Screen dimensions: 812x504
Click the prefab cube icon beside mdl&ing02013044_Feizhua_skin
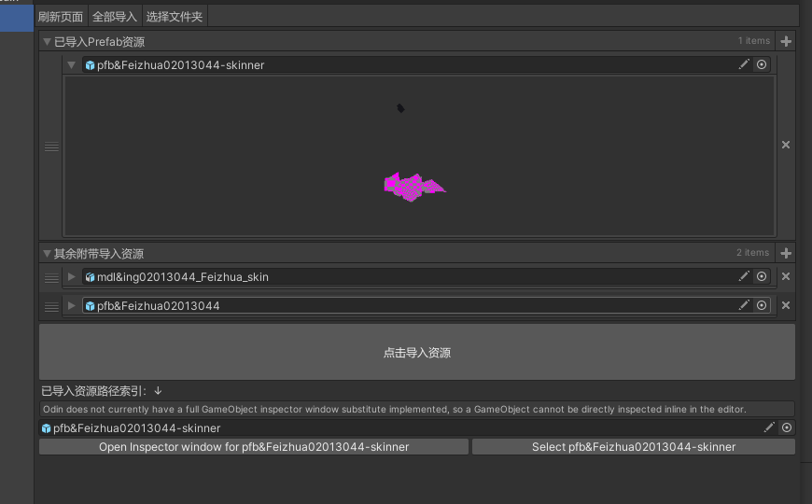tap(91, 277)
